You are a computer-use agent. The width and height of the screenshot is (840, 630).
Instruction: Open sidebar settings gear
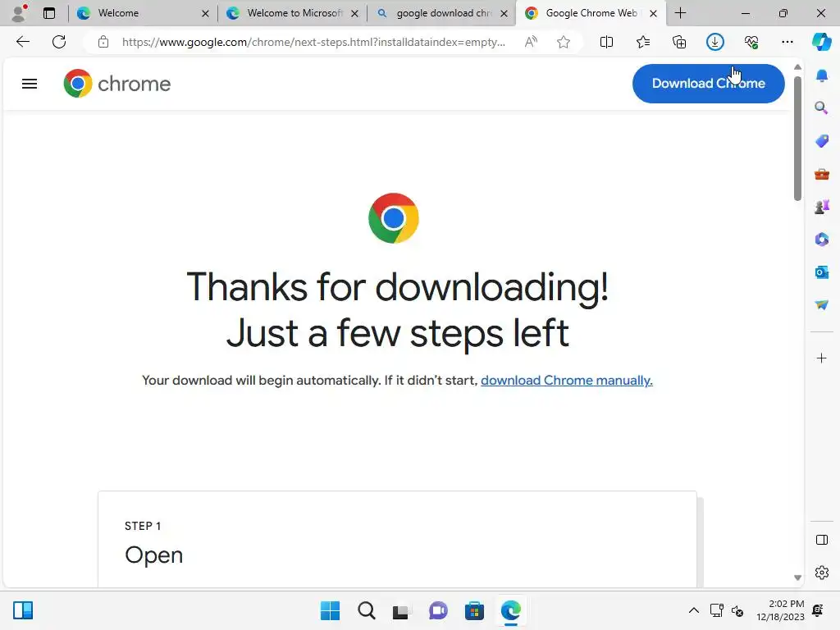tap(822, 573)
